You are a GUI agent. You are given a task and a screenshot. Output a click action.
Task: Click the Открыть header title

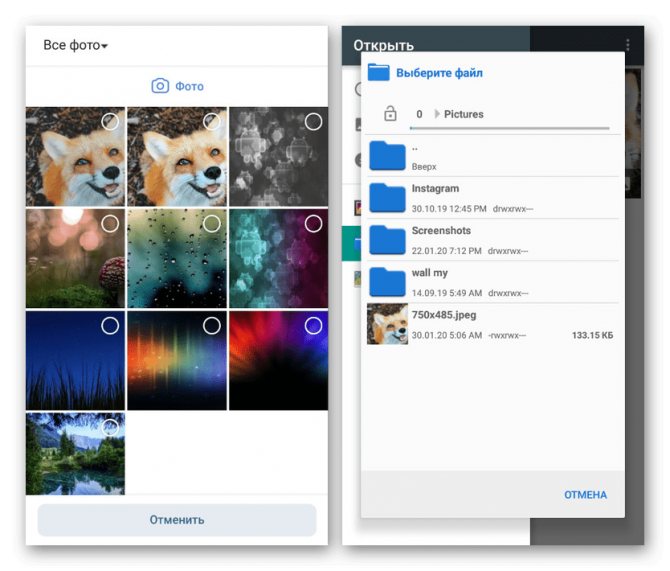pyautogui.click(x=383, y=45)
